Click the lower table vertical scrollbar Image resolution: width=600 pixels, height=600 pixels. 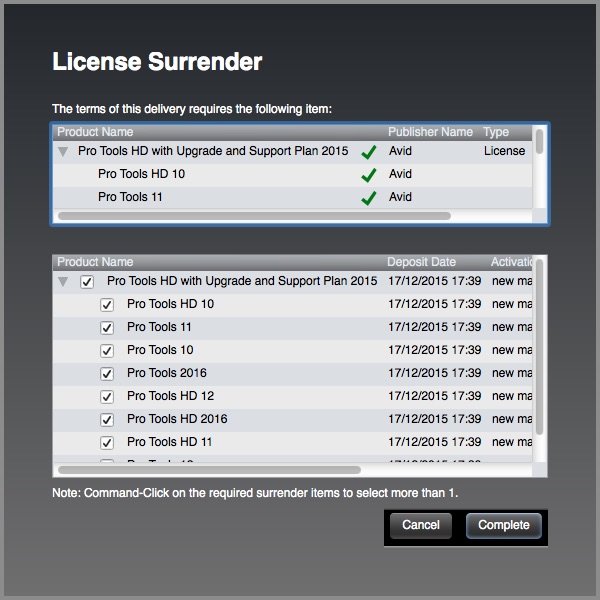pyautogui.click(x=540, y=347)
